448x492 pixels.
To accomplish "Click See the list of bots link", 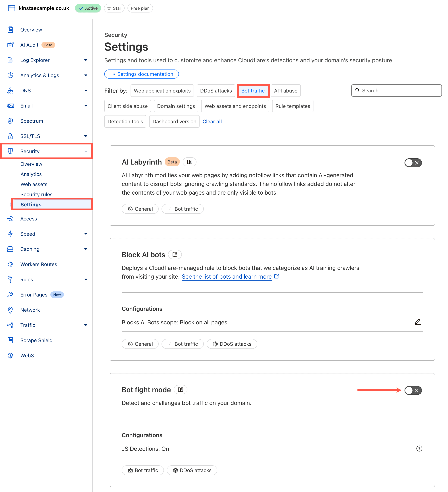I will pyautogui.click(x=227, y=277).
